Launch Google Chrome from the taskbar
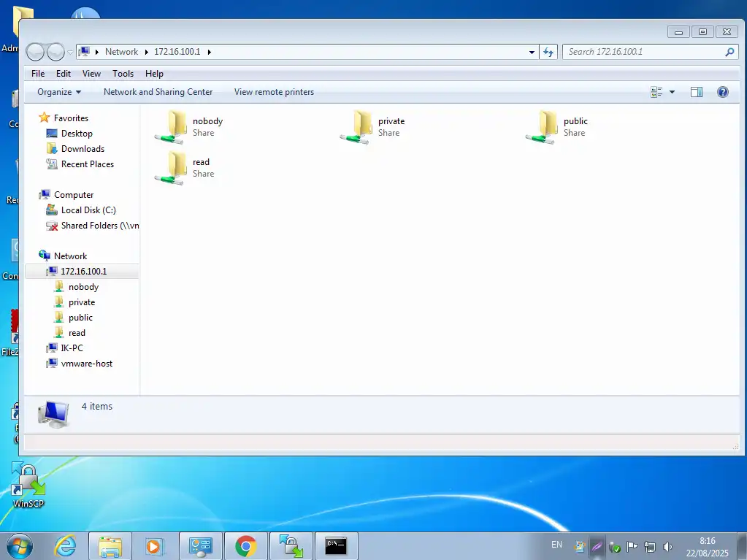Viewport: 747px width, 560px height. click(x=245, y=545)
